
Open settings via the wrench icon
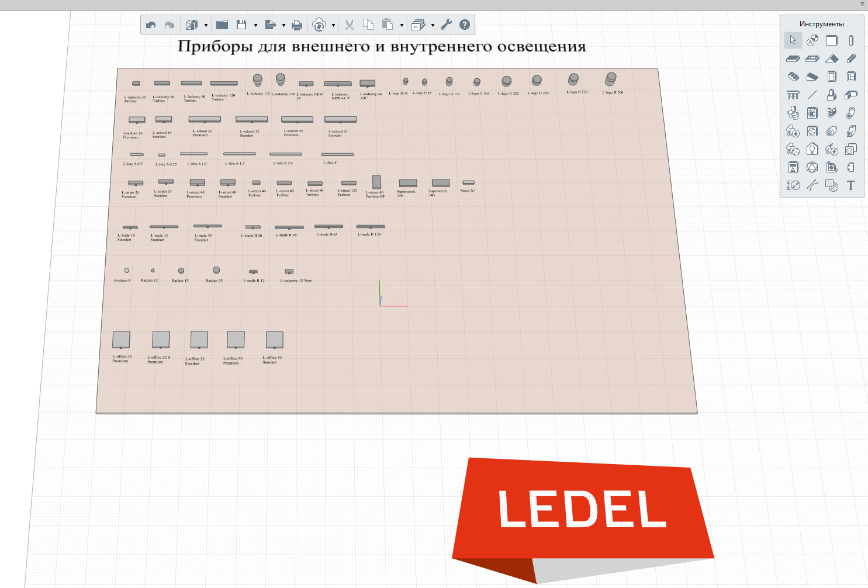446,25
